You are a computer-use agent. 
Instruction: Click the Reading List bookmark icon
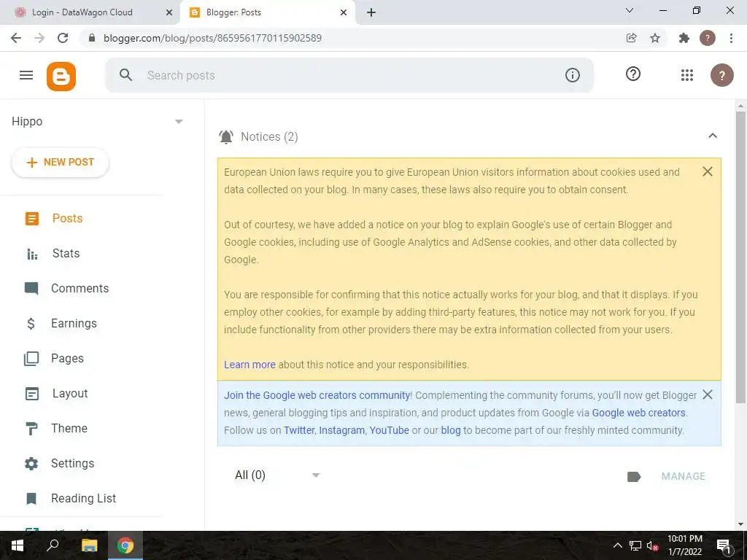click(31, 499)
